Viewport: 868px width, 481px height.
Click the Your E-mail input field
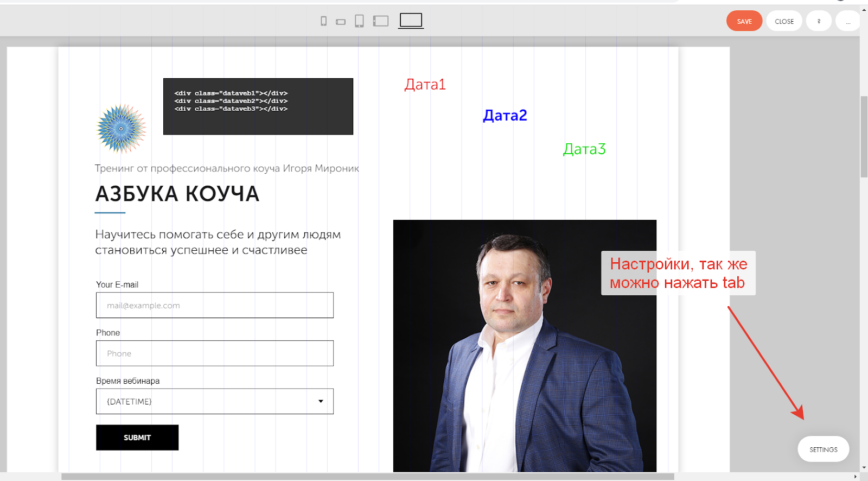(215, 305)
